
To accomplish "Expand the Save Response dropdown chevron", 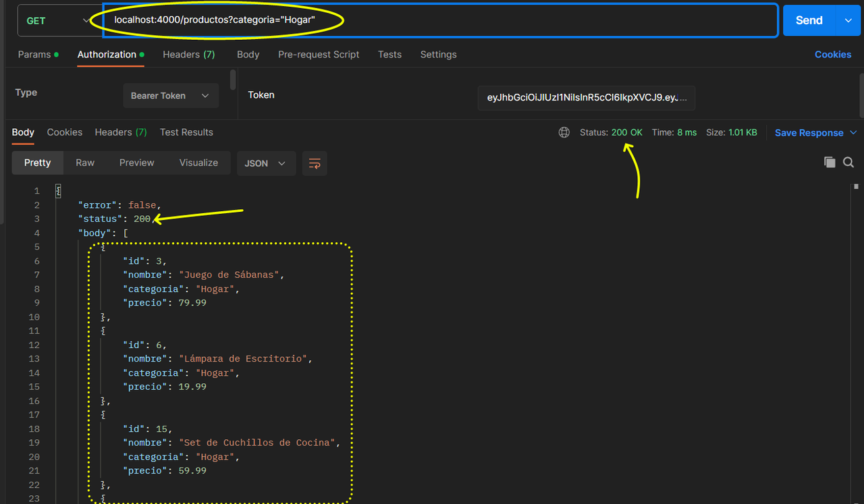I will (853, 133).
